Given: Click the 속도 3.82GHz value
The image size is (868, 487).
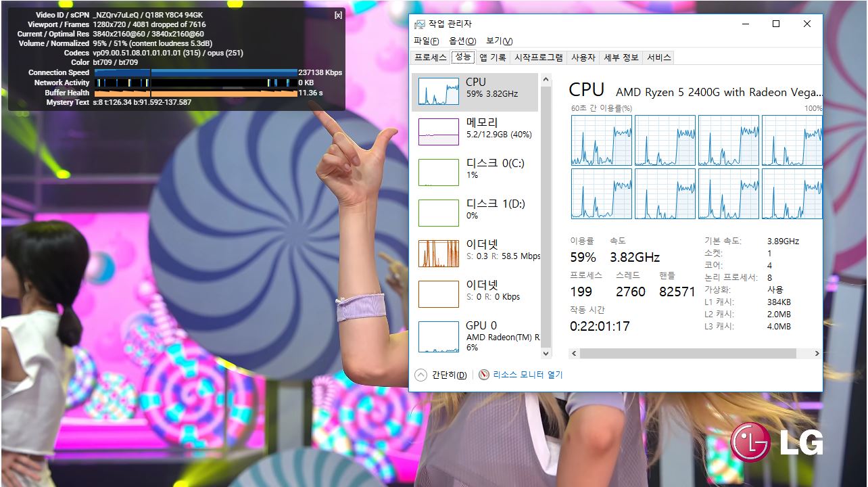Looking at the screenshot, I should coord(635,258).
